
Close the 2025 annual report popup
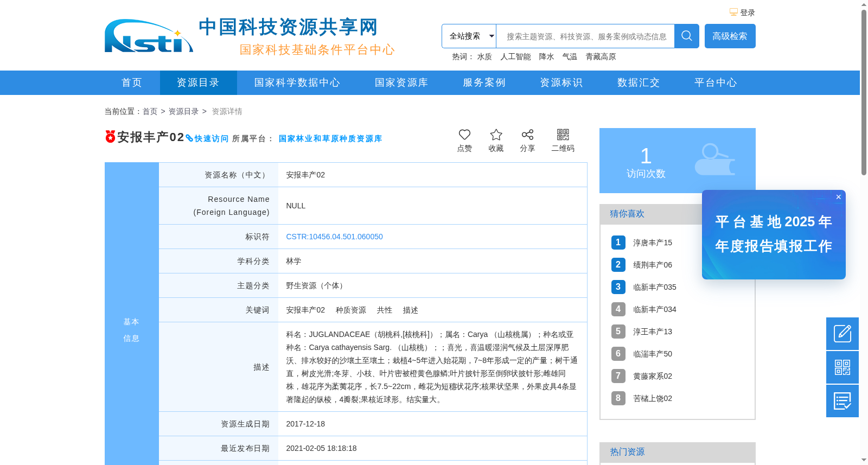[x=839, y=197]
